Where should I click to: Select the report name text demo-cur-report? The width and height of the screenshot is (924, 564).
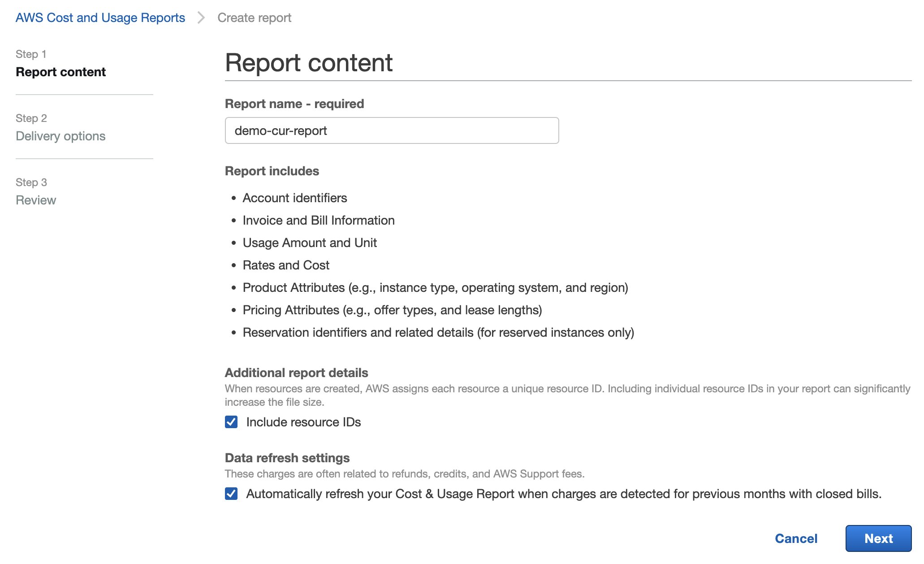[281, 130]
